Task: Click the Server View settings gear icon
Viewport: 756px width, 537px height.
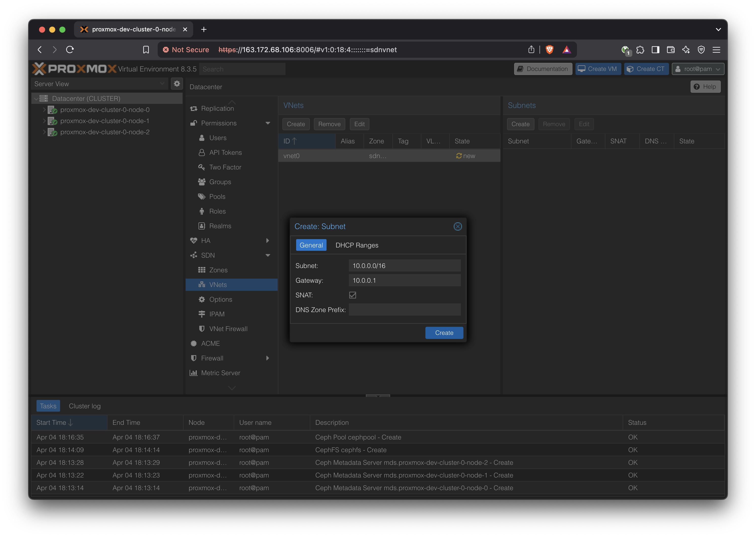Action: [177, 84]
